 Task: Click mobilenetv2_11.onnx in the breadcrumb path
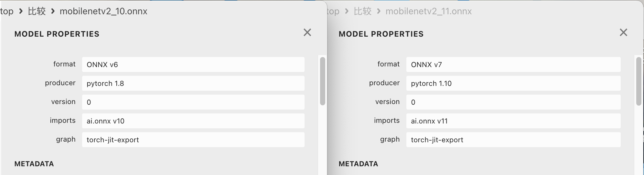pos(429,11)
